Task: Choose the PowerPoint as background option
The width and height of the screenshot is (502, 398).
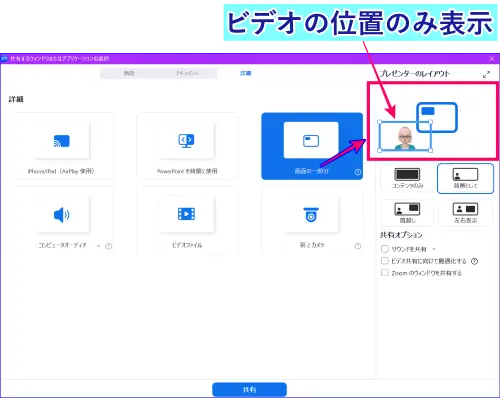Action: click(x=187, y=146)
